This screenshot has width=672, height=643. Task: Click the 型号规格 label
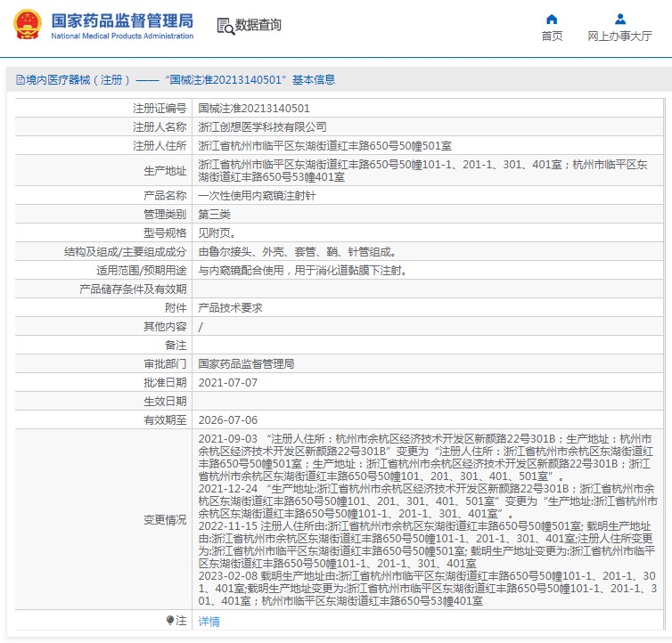(165, 233)
